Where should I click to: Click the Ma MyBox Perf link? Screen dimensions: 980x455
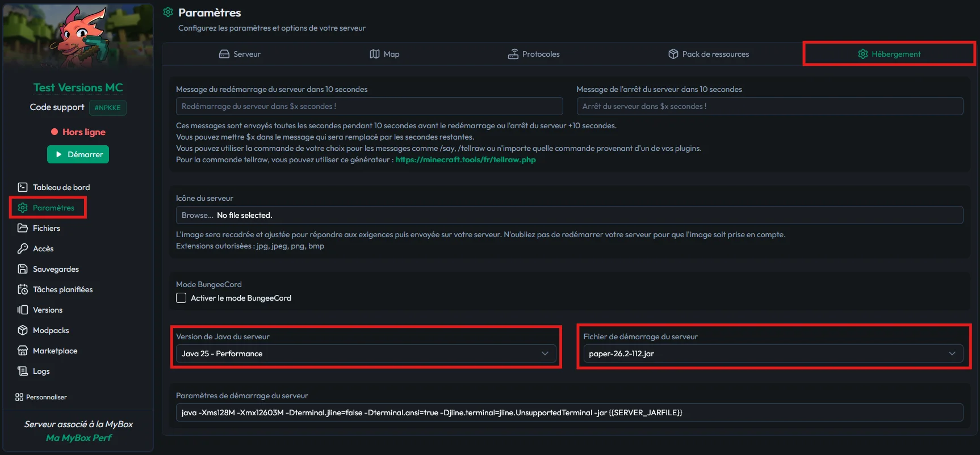tap(79, 437)
